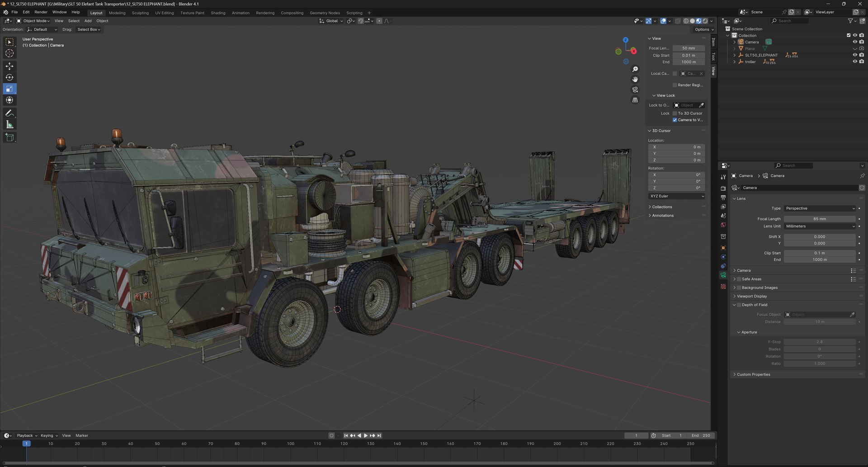Select the Annotate tool

pyautogui.click(x=9, y=113)
